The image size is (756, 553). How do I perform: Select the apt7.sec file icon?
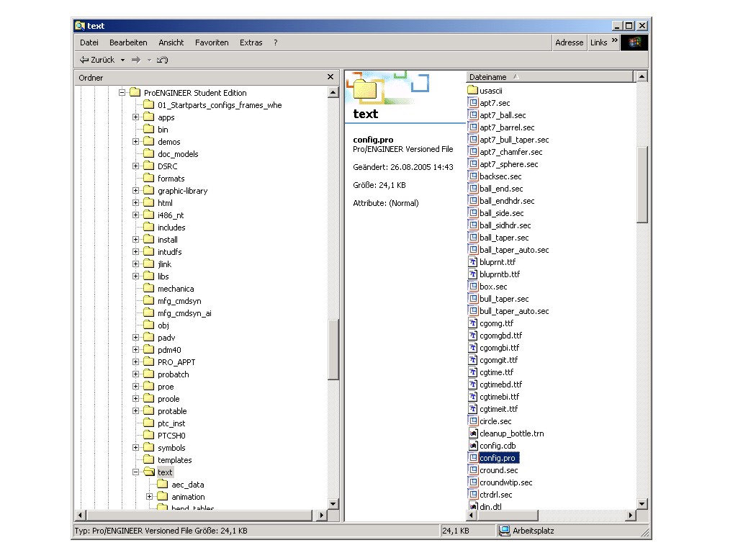coord(472,103)
